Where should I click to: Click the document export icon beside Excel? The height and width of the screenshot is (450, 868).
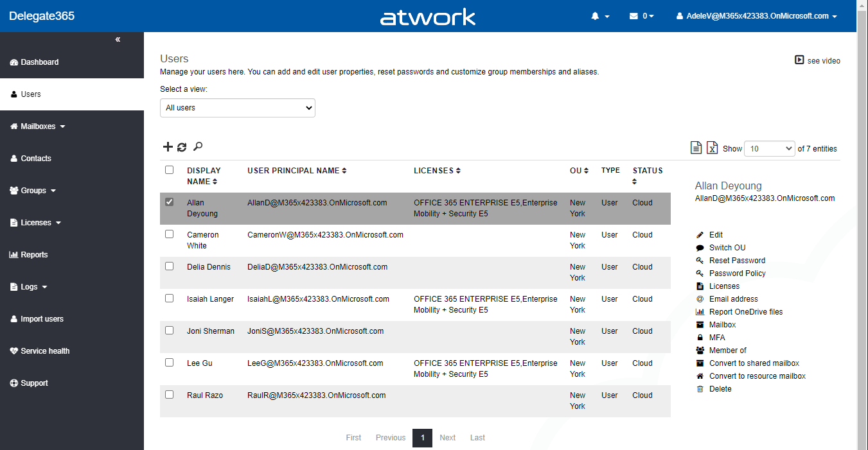coord(696,148)
